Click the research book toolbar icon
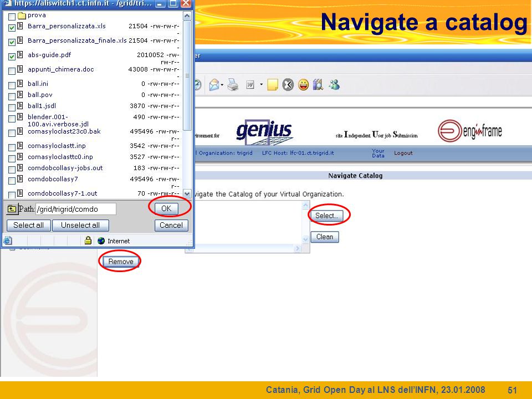Image resolution: width=532 pixels, height=399 pixels. pyautogui.click(x=318, y=84)
